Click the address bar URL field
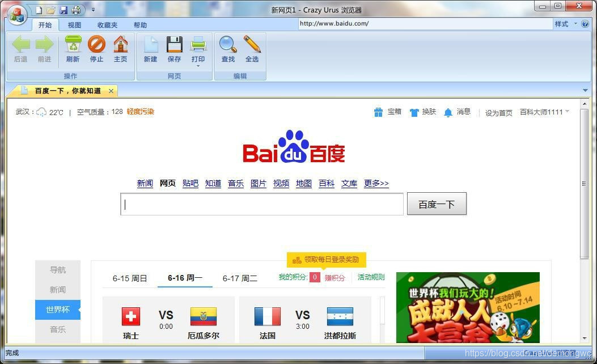Image resolution: width=597 pixels, height=364 pixels. pyautogui.click(x=424, y=24)
